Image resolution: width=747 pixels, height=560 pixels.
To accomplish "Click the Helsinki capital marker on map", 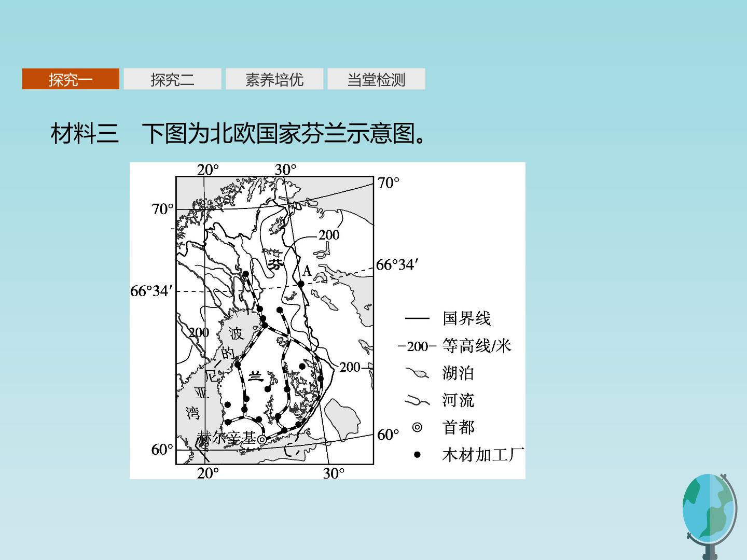I will click(x=262, y=440).
